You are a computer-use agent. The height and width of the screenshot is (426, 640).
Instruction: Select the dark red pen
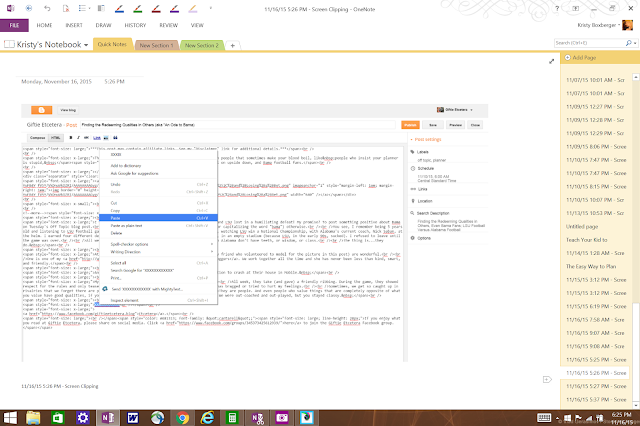(156, 9)
